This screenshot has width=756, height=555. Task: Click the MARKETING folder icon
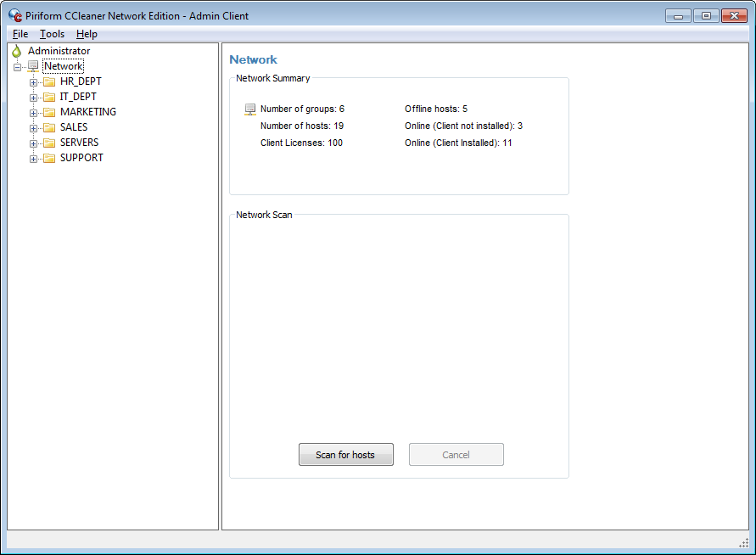tap(49, 112)
